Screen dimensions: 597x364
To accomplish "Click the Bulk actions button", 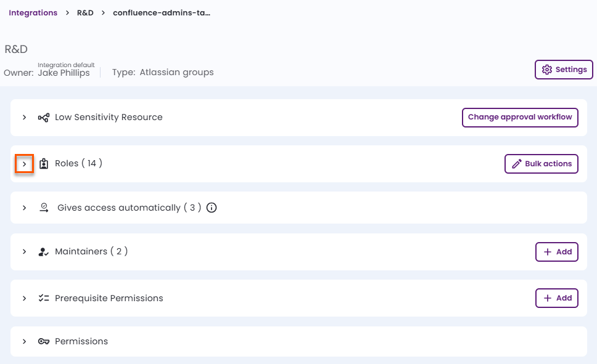I will pyautogui.click(x=541, y=163).
